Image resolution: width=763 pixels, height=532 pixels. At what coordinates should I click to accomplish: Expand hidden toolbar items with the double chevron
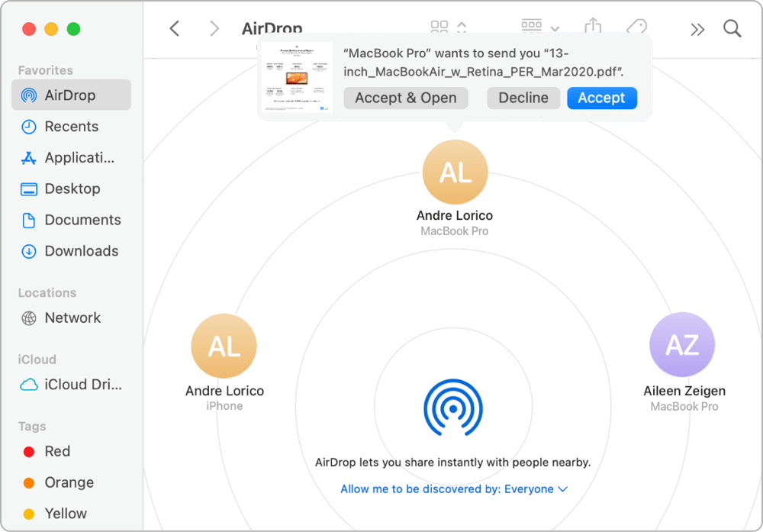[697, 27]
